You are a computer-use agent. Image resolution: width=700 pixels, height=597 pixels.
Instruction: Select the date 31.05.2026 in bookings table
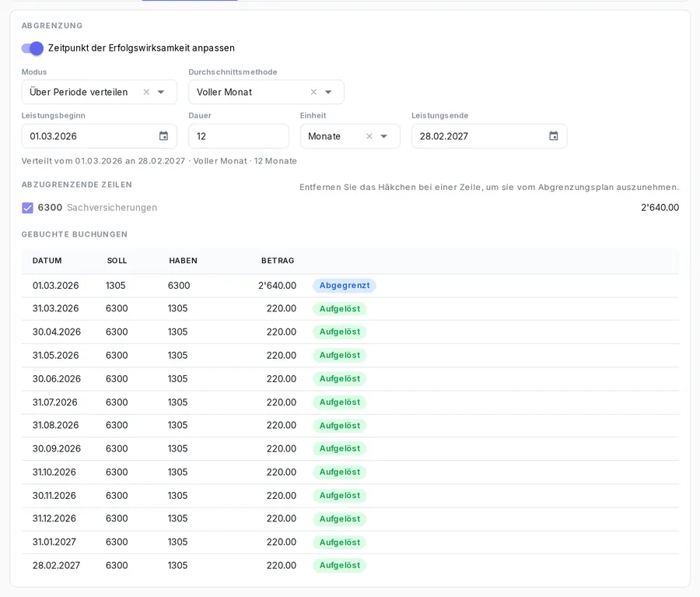[x=56, y=355]
